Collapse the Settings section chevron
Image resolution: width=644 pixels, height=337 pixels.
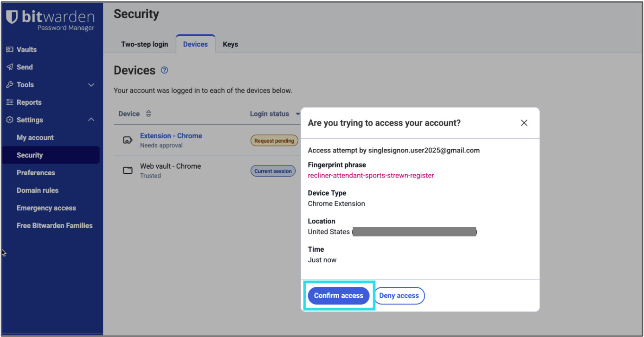pos(91,120)
